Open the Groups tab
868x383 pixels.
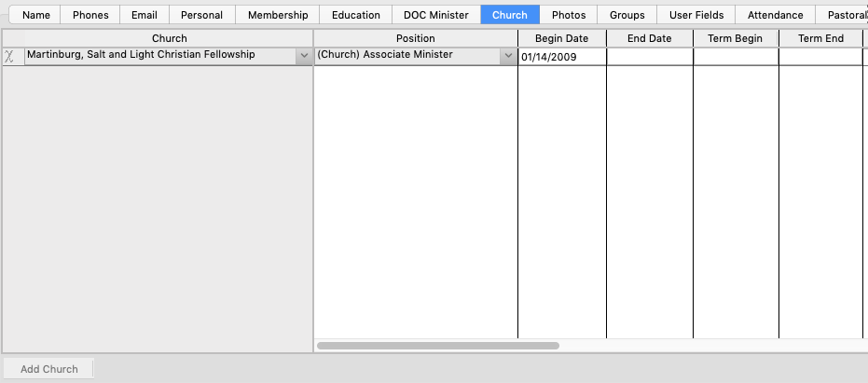click(x=627, y=15)
